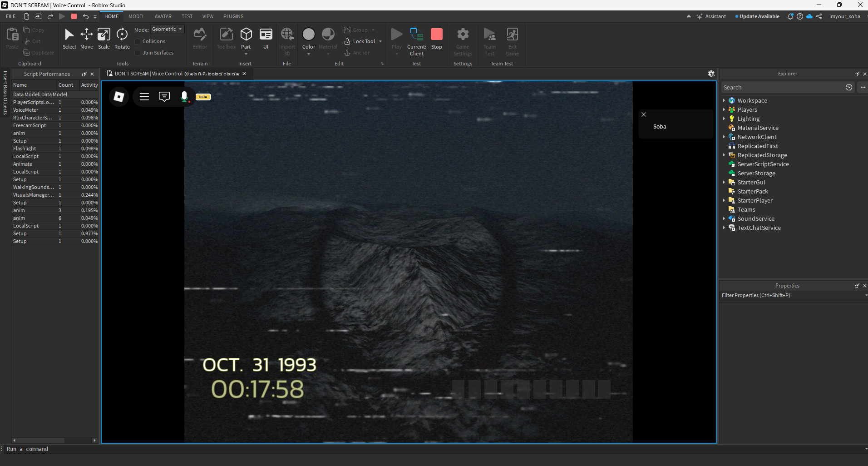Switch to the AVATAR ribbon tab
The width and height of the screenshot is (868, 466).
[x=163, y=16]
